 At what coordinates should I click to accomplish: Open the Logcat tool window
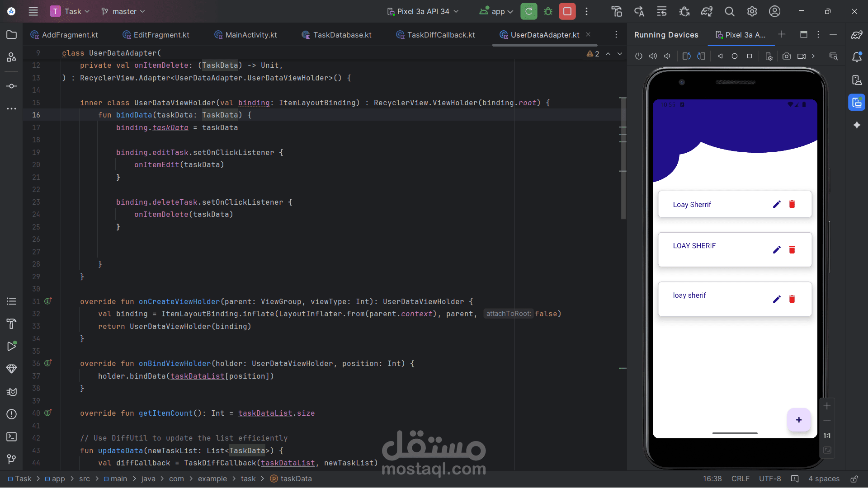12,391
